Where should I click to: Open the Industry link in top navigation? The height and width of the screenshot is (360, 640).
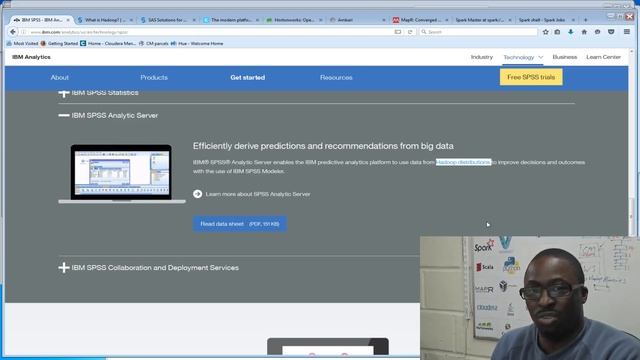(x=482, y=57)
